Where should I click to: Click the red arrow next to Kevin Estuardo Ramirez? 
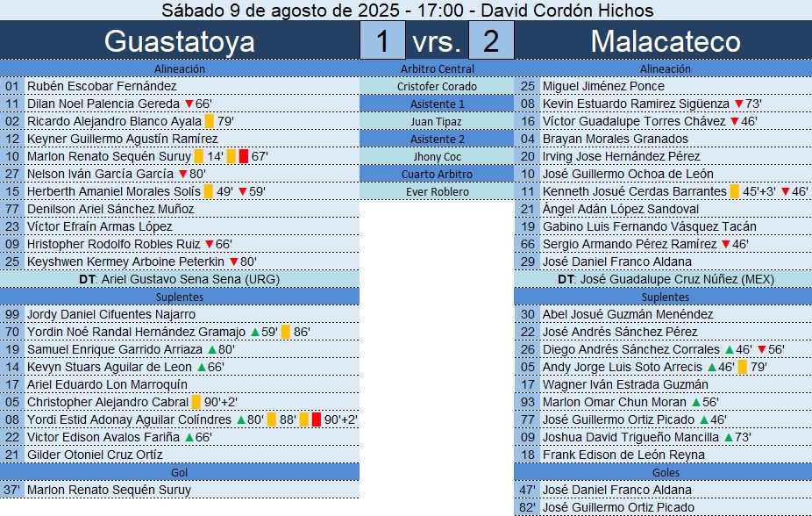(739, 104)
